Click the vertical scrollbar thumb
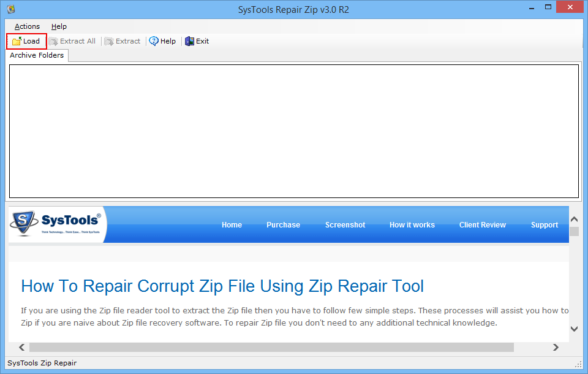This screenshot has height=374, width=588. [574, 231]
